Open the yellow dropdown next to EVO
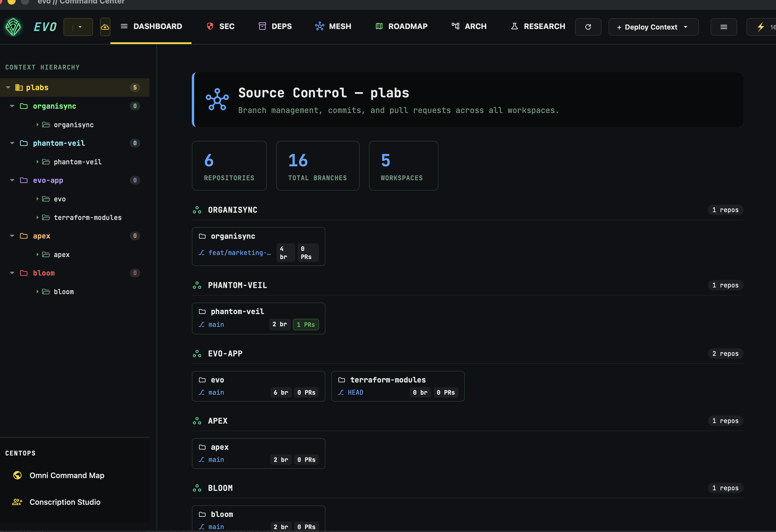 tap(78, 27)
